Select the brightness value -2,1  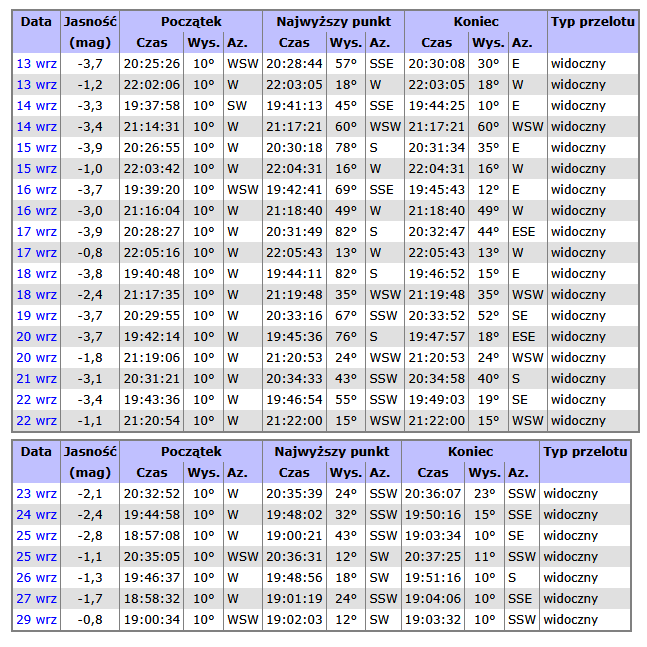[90, 494]
